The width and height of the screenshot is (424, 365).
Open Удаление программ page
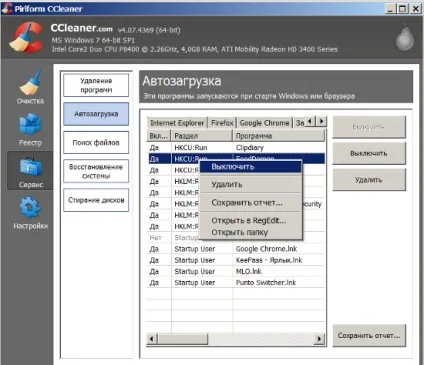click(96, 85)
